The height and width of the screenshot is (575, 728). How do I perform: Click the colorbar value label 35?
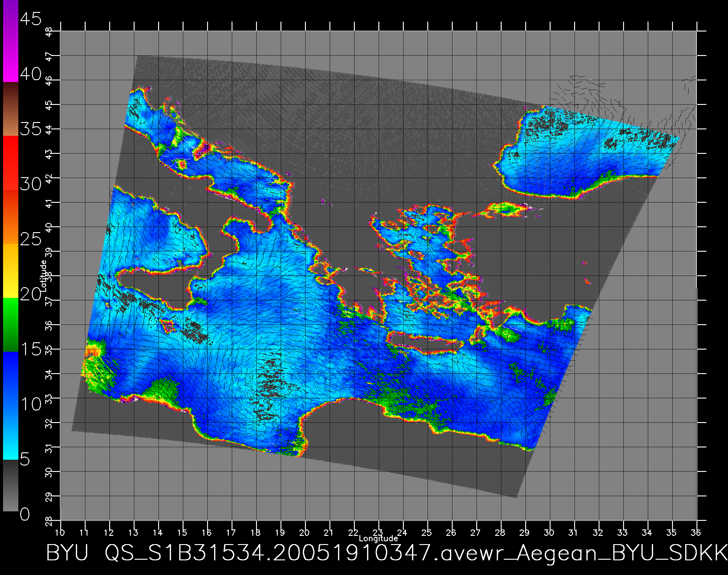coord(31,129)
